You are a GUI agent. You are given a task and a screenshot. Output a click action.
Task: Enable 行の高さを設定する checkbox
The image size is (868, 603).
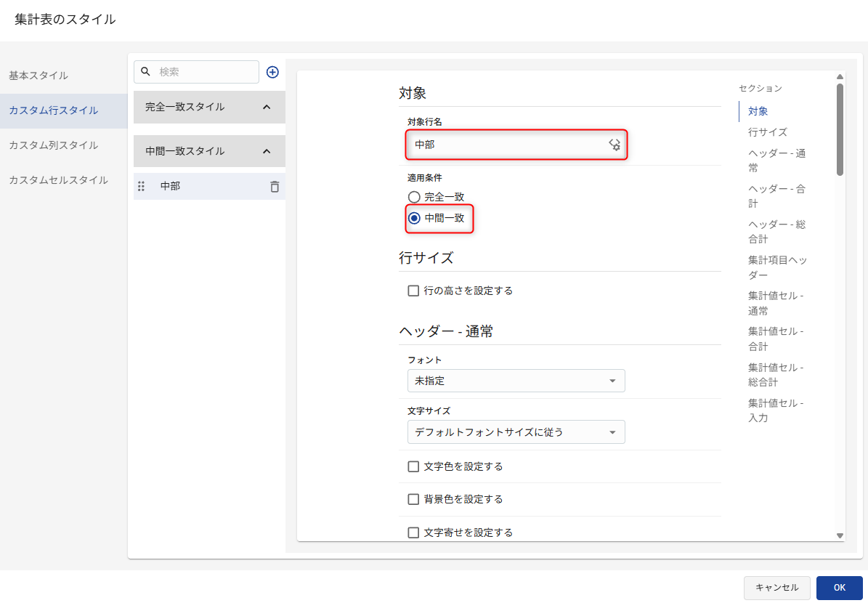413,291
